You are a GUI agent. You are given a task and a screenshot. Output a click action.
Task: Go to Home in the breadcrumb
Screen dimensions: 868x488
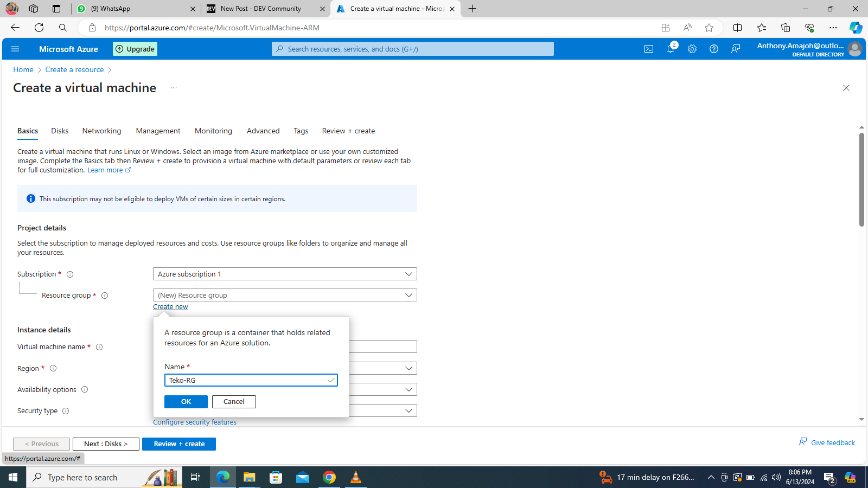(x=23, y=69)
